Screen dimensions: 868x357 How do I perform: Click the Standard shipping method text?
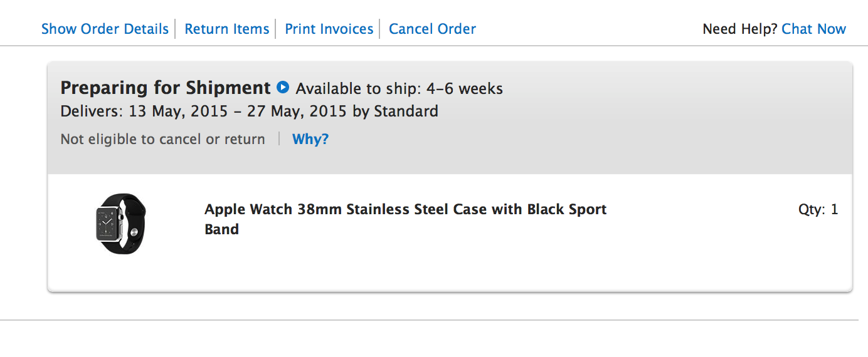(406, 111)
